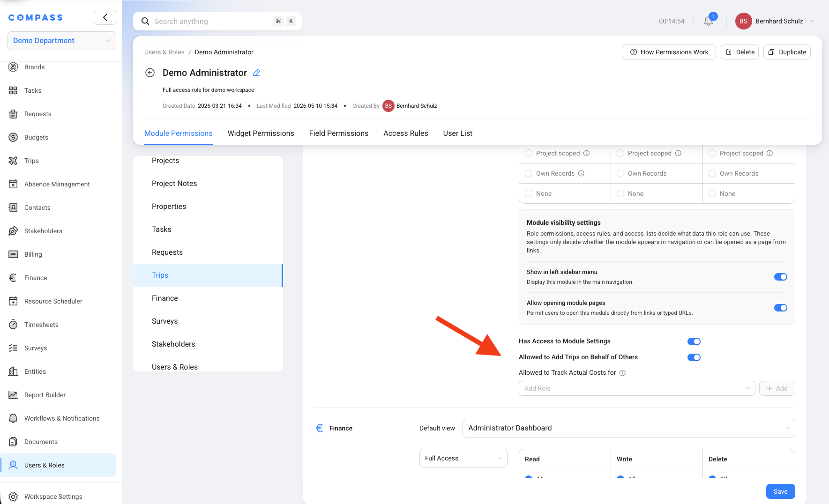Image resolution: width=829 pixels, height=504 pixels.
Task: Click the pencil icon to edit role name
Action: (x=256, y=73)
